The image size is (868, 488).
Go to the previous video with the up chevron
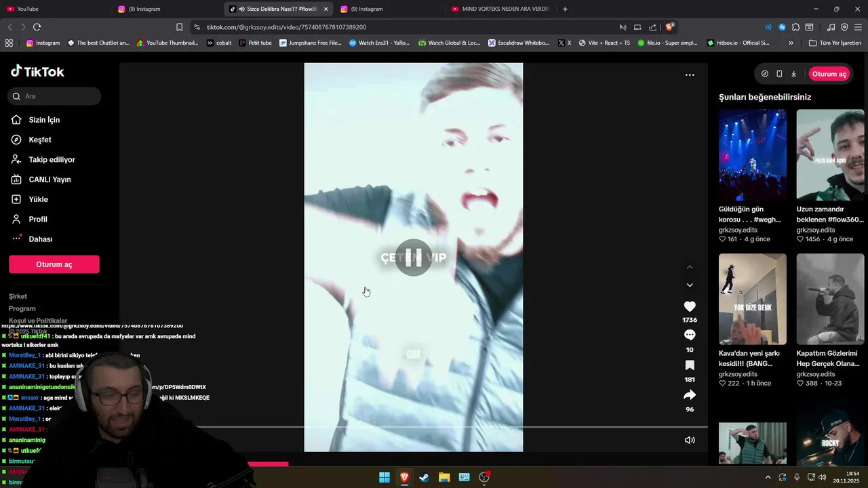(x=690, y=268)
